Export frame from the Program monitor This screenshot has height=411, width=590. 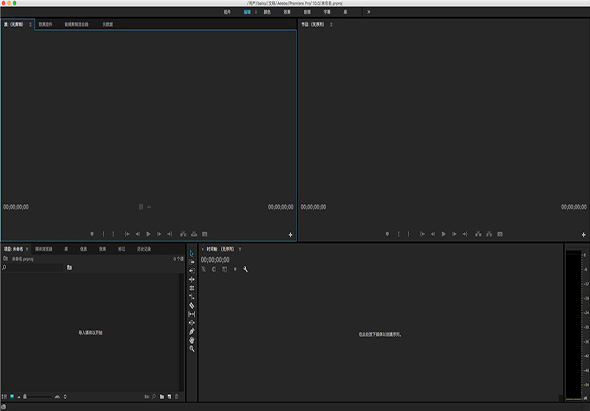500,234
